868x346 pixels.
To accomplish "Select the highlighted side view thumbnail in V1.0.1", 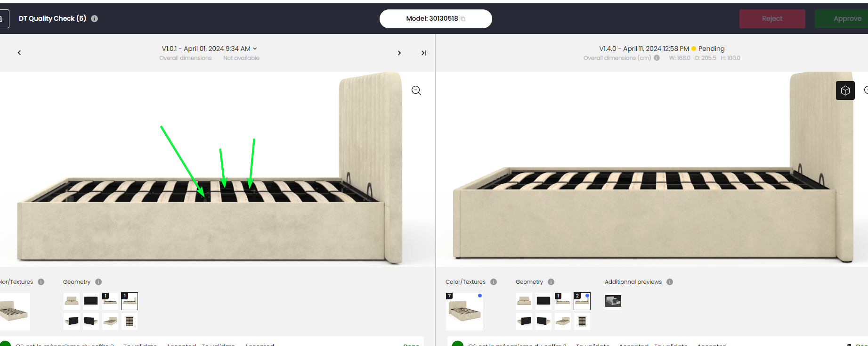I will point(130,301).
